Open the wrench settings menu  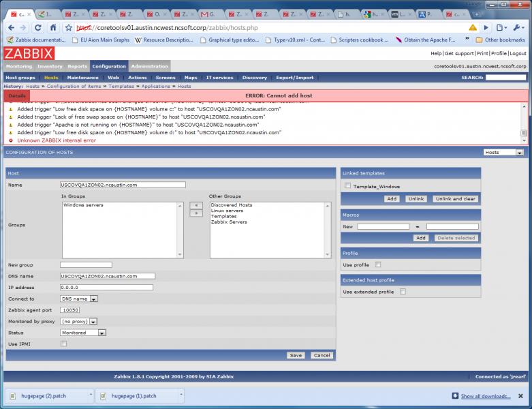click(x=519, y=27)
